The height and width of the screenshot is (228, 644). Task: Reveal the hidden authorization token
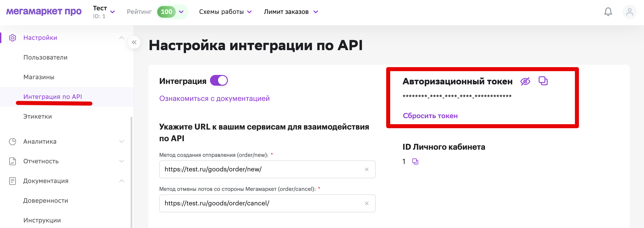pos(525,81)
